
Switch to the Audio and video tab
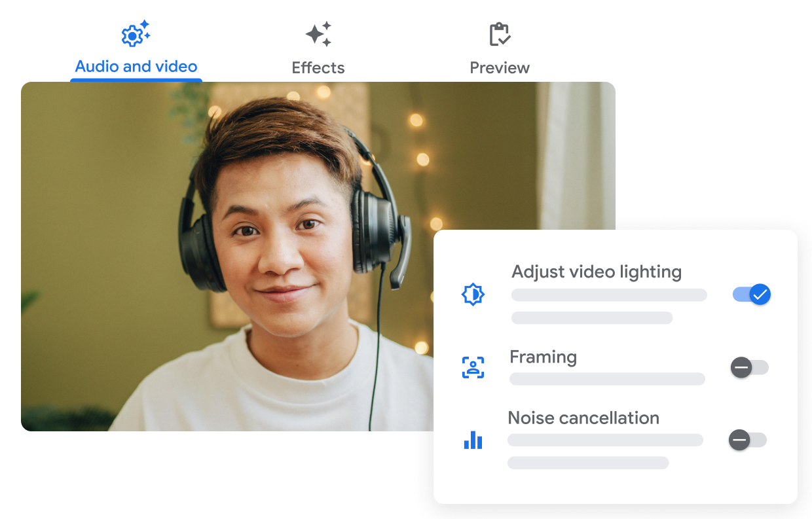point(136,50)
